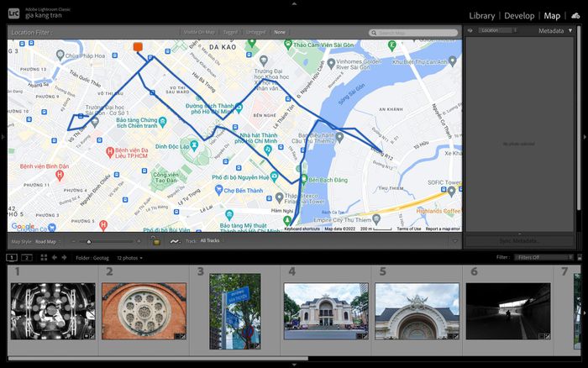
Task: Select main window display 1 button
Action: (12, 257)
